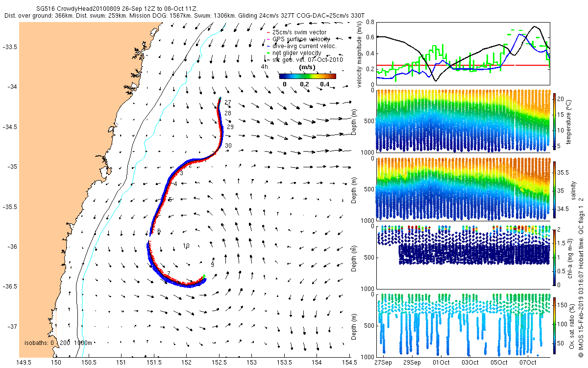
Task: Click day label '9' beside the glider track
Action: coord(212,265)
